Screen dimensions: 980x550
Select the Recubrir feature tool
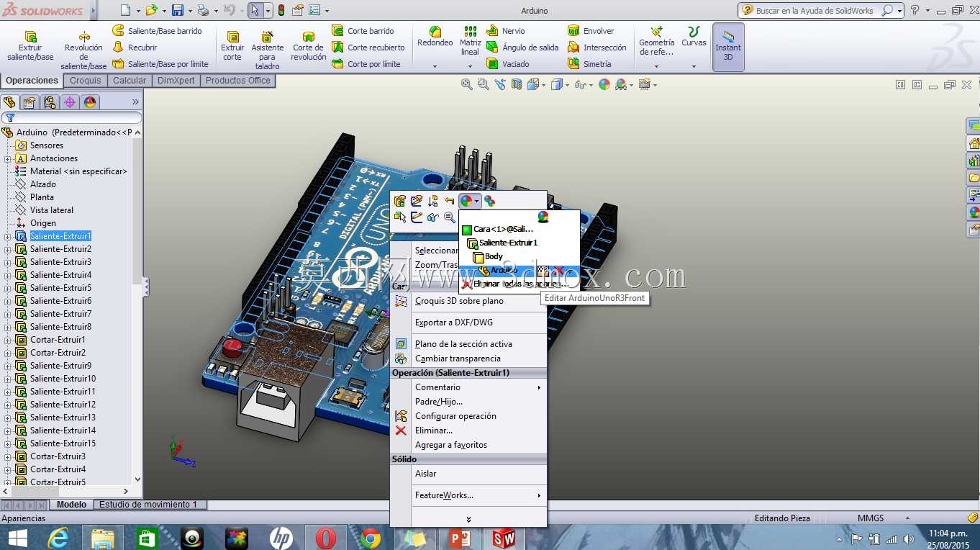135,48
